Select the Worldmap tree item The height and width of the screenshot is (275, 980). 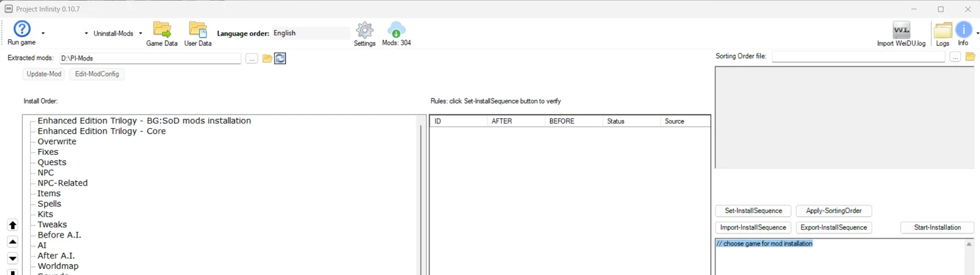tap(58, 266)
